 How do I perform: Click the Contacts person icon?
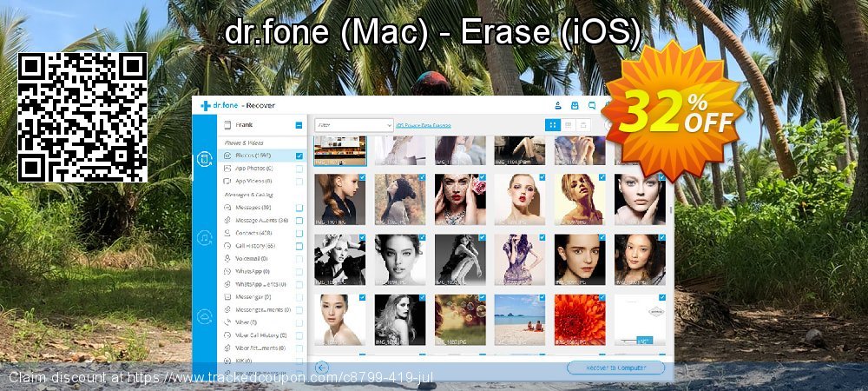pyautogui.click(x=227, y=233)
